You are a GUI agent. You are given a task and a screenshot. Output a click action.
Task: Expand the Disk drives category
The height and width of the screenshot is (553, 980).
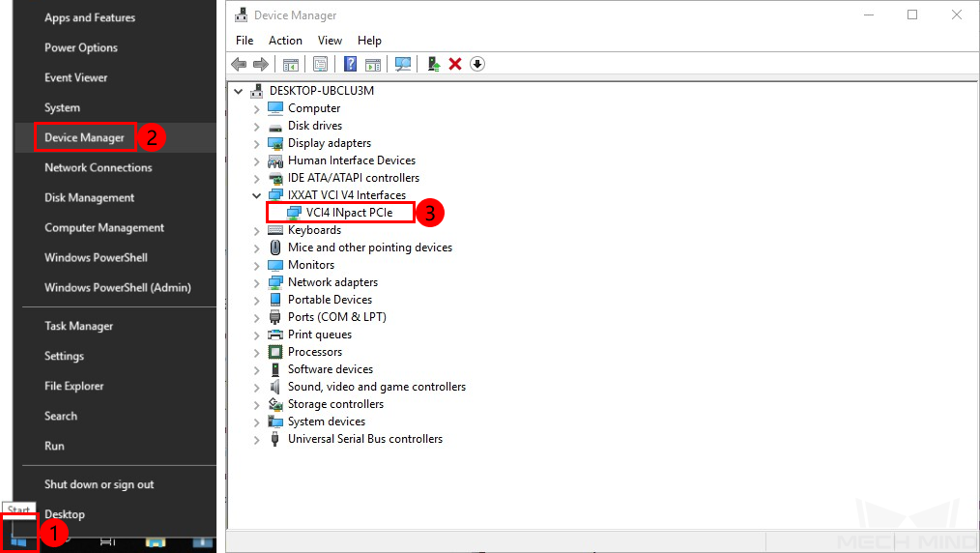pos(256,127)
